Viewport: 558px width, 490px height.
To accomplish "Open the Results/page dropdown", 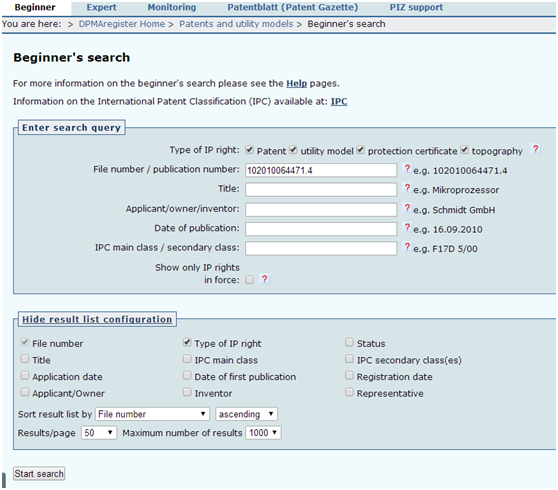I will 99,433.
